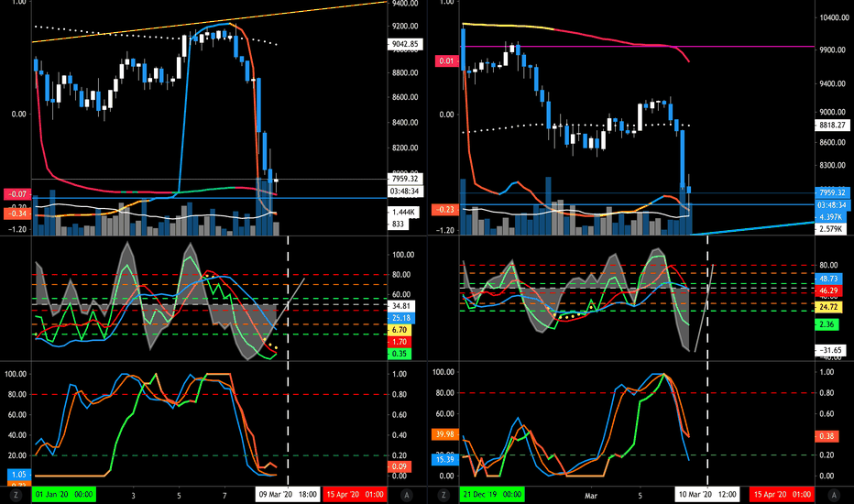Select yellow 6.70 indicator value label
The height and width of the screenshot is (504, 854).
[400, 330]
